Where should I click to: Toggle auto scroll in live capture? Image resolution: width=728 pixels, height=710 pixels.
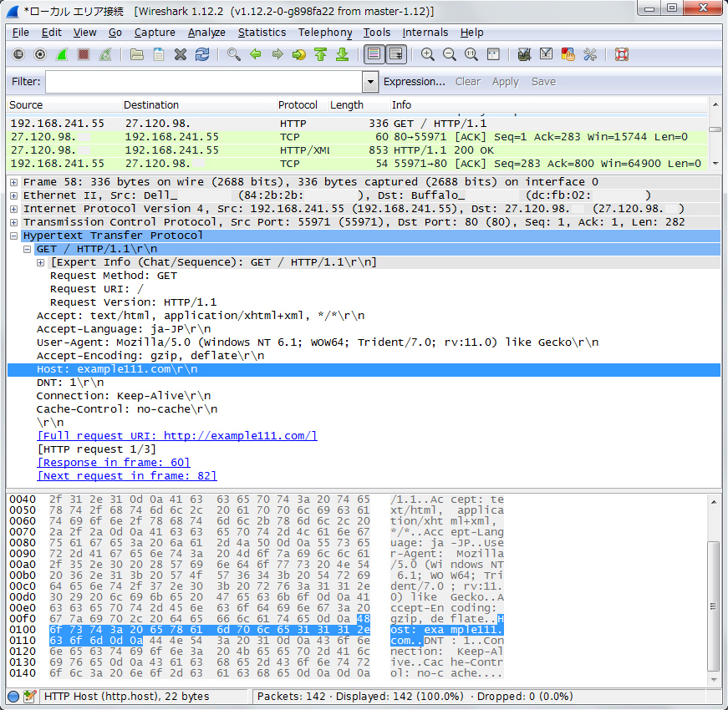[396, 54]
